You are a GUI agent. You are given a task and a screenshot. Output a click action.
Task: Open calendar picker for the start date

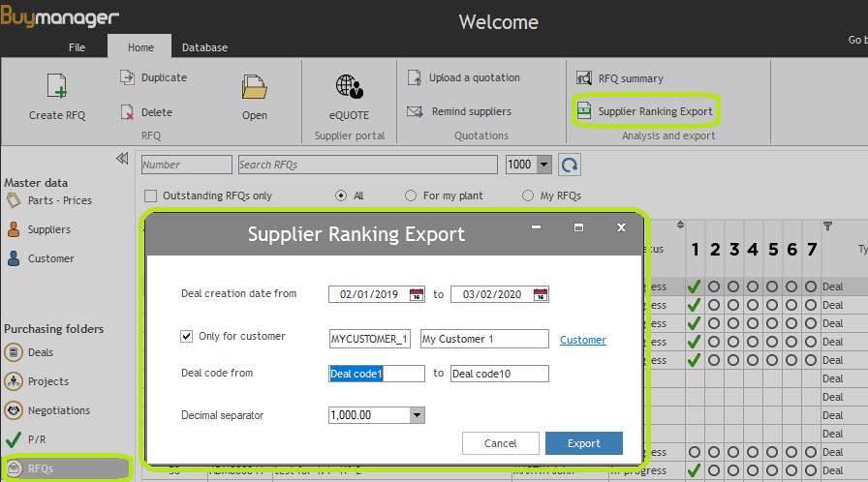[x=417, y=295]
